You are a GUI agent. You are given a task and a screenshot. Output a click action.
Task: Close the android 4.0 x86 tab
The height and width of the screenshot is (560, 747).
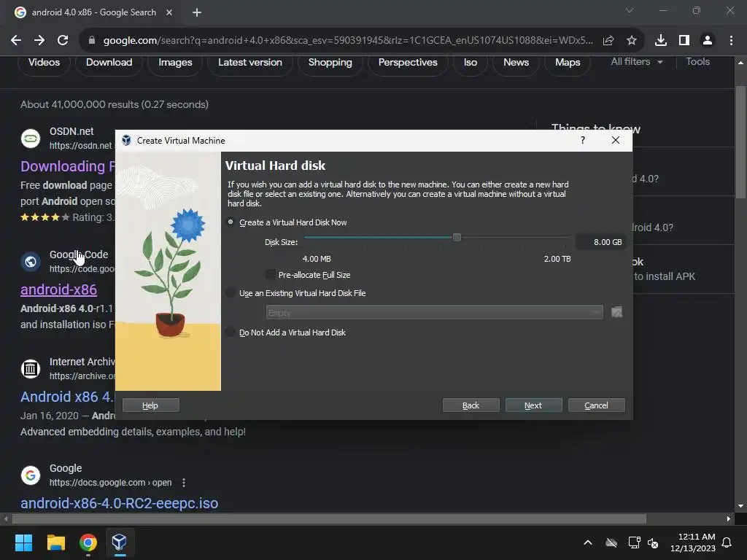(x=169, y=12)
